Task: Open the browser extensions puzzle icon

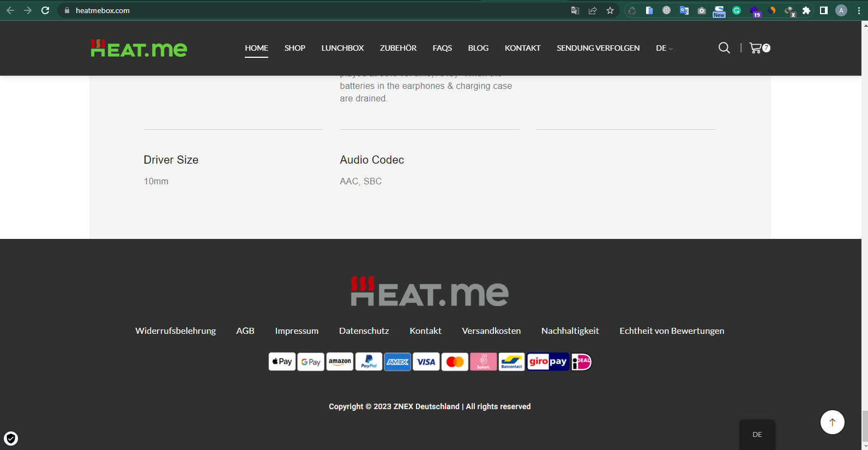Action: [x=806, y=10]
